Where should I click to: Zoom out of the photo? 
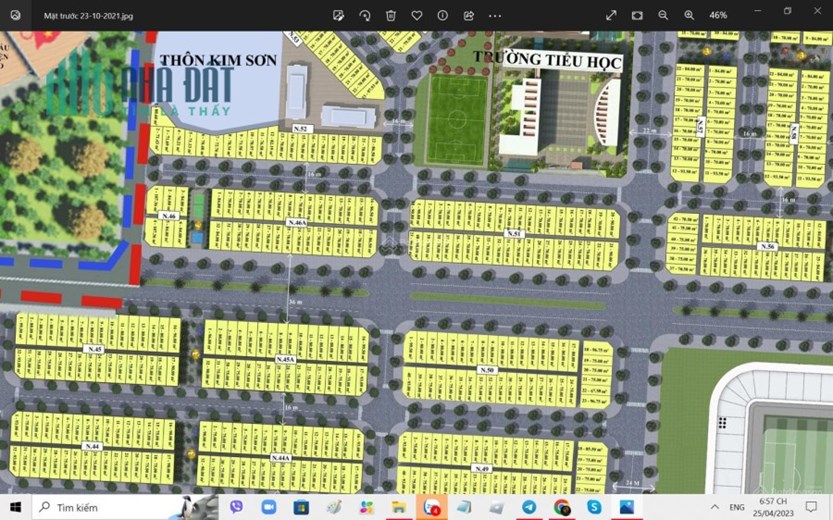click(663, 15)
